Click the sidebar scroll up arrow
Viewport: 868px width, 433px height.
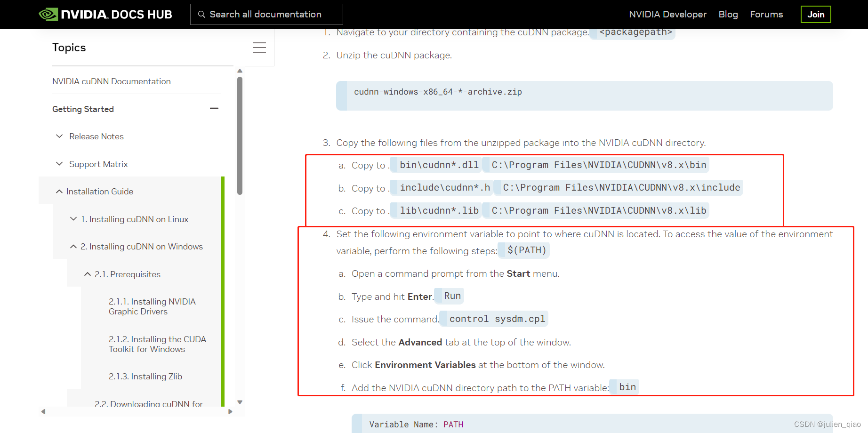tap(240, 71)
